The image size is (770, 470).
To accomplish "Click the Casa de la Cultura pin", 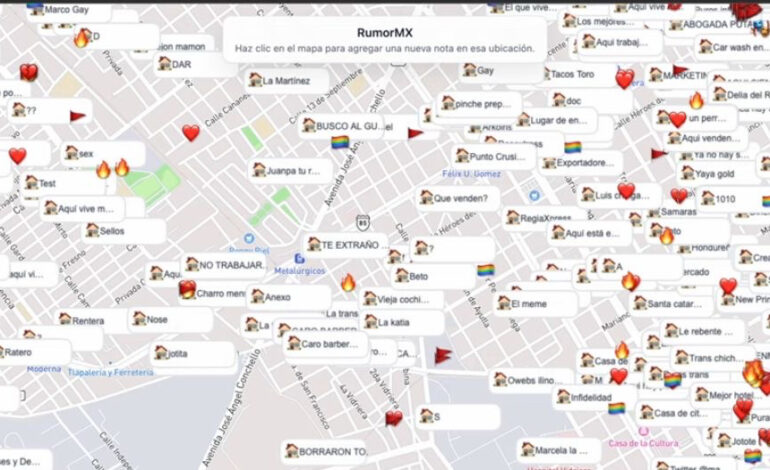I will [x=644, y=431].
